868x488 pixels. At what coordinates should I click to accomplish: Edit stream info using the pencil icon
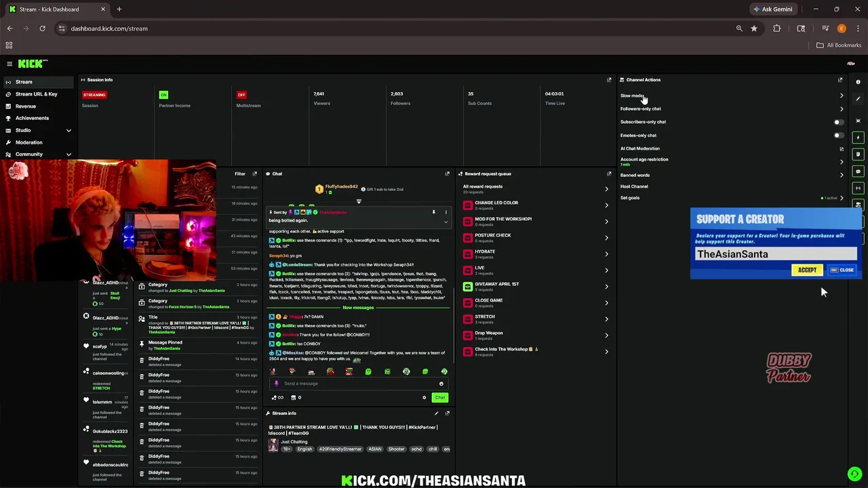(436, 413)
